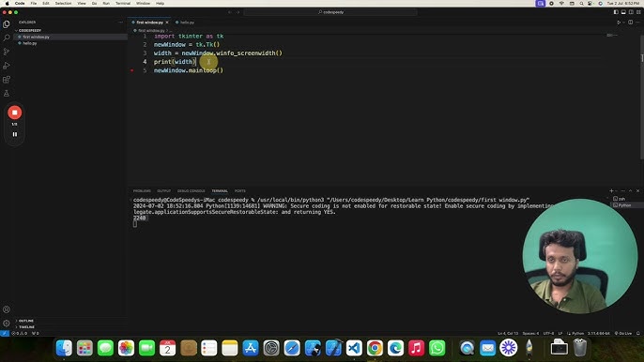Switch to the hello.py editor tab
The image size is (644, 362).
(185, 23)
